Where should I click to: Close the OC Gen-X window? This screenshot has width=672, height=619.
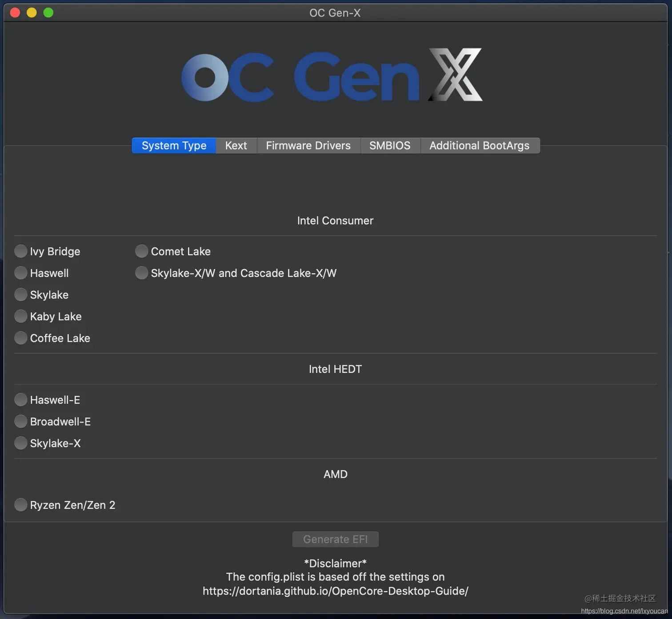[15, 13]
